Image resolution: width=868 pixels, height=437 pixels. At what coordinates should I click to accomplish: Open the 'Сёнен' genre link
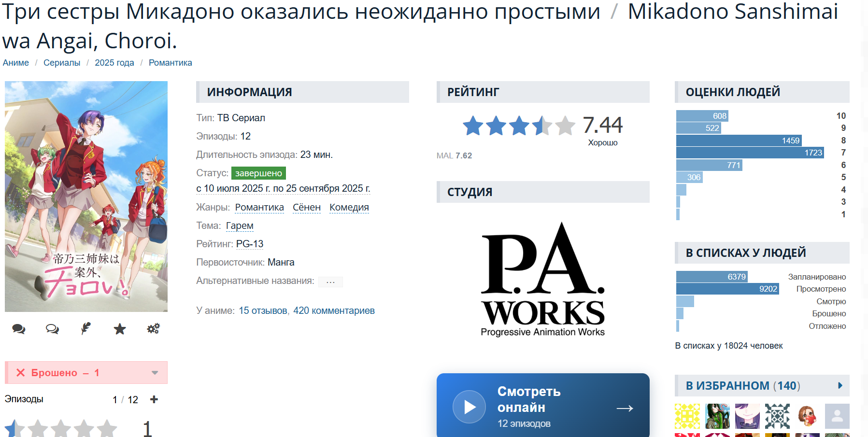tap(307, 207)
